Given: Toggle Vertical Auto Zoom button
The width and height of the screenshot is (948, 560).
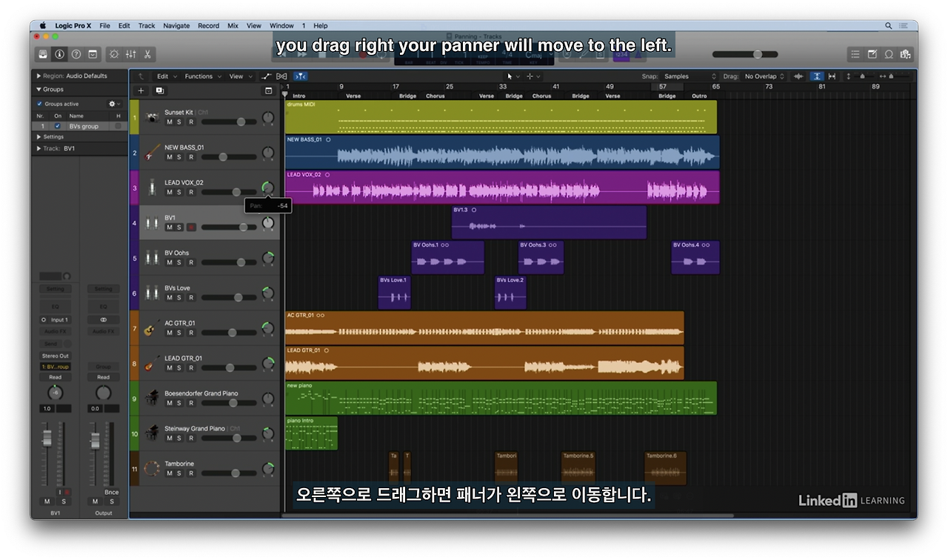Looking at the screenshot, I should (x=817, y=76).
